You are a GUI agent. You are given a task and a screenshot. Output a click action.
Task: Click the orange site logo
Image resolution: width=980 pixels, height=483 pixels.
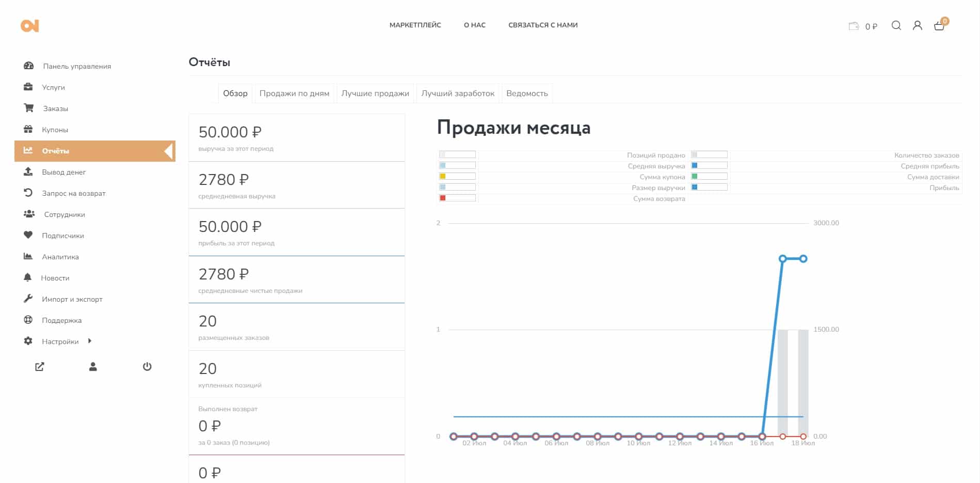pyautogui.click(x=30, y=26)
